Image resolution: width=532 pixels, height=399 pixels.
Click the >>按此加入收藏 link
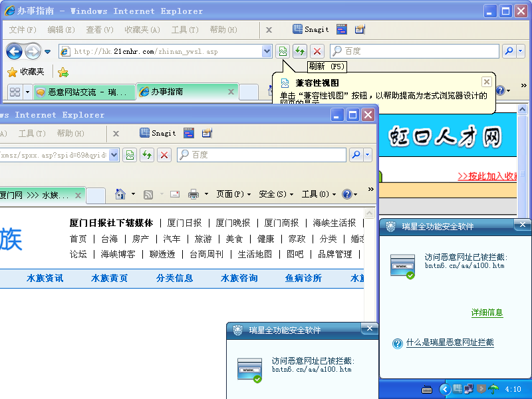487,176
